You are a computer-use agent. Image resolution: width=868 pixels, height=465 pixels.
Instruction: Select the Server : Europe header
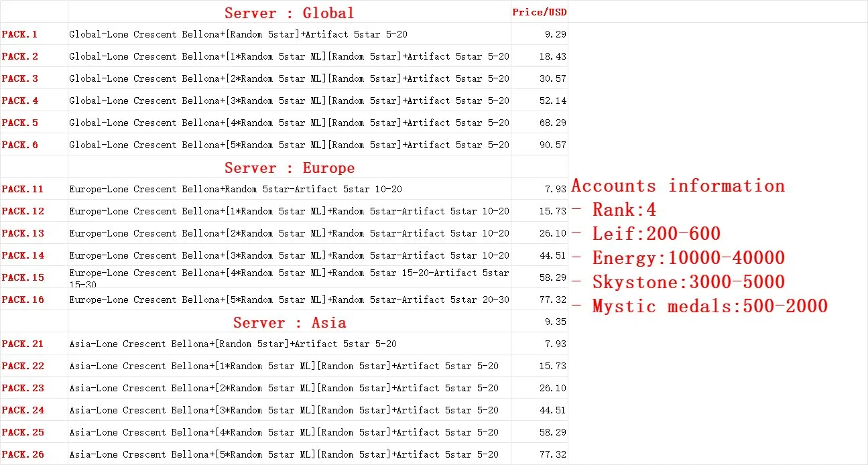290,167
